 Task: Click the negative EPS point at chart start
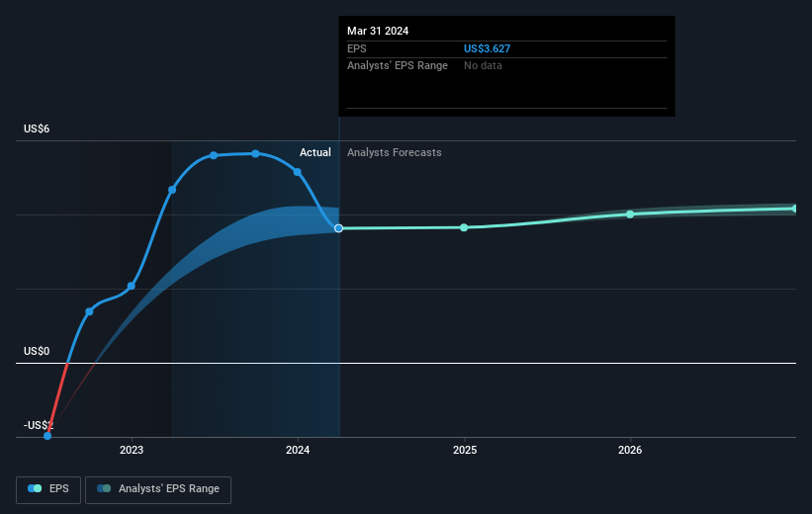click(x=47, y=436)
